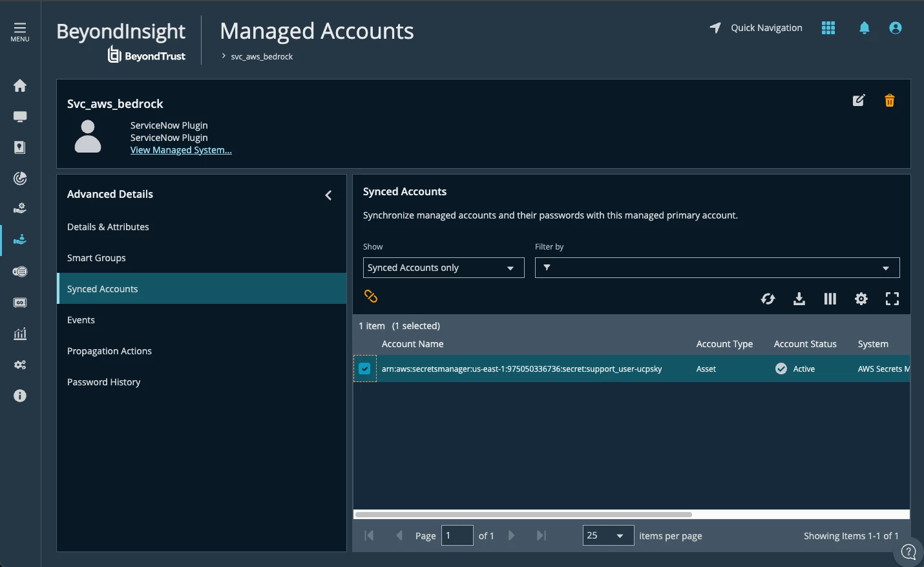Open the About info sidebar icon
Viewport: 924px width, 567px height.
[x=20, y=396]
